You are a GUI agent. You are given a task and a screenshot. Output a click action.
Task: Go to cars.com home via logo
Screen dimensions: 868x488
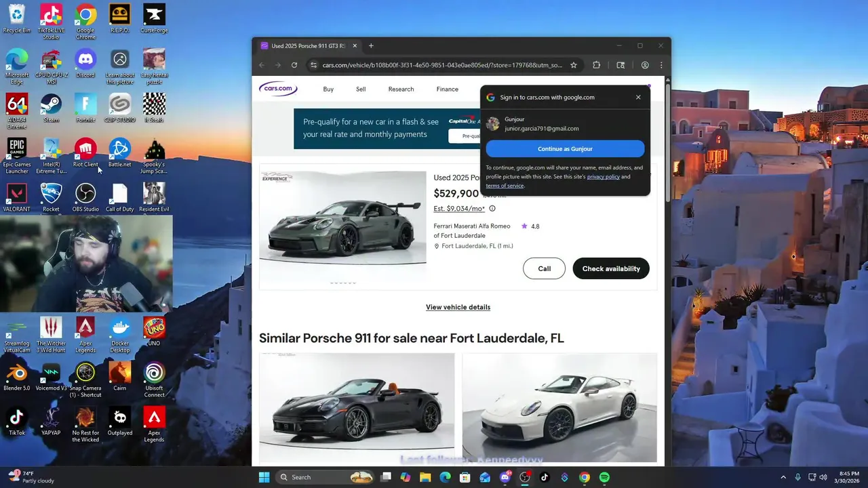(x=278, y=88)
